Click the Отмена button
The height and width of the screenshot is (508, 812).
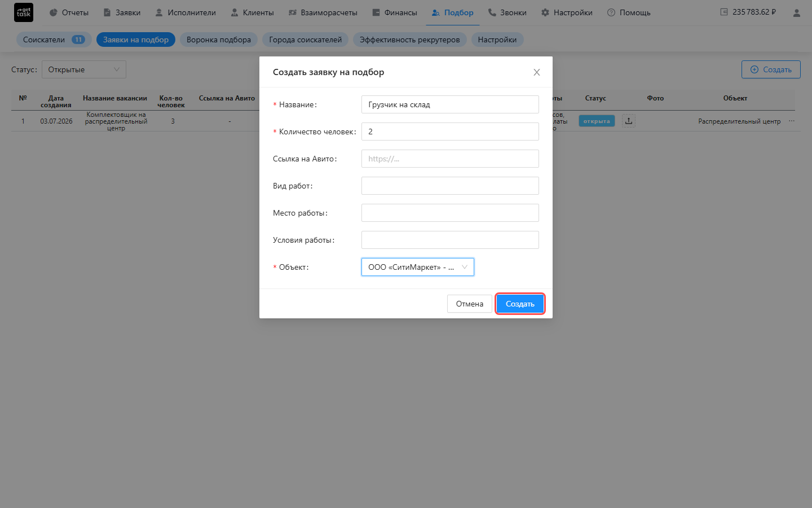pos(470,304)
